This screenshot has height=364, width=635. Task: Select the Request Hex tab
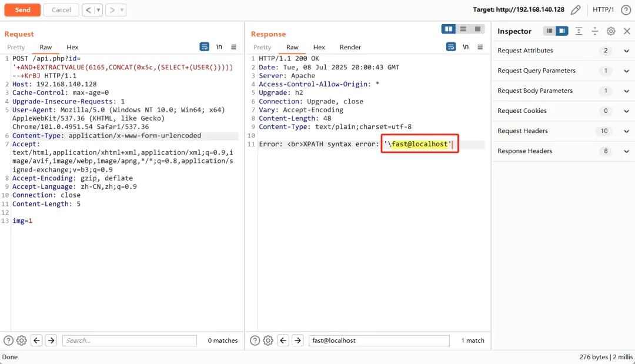72,48
